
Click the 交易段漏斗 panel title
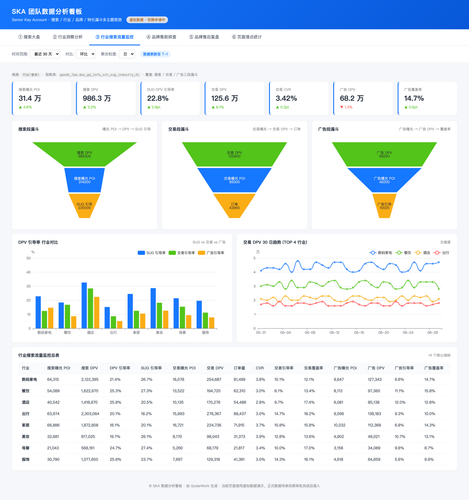(178, 129)
